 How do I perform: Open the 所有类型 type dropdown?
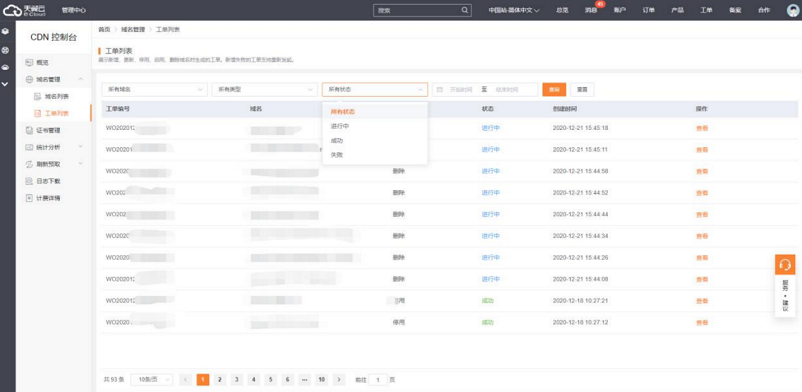(265, 90)
